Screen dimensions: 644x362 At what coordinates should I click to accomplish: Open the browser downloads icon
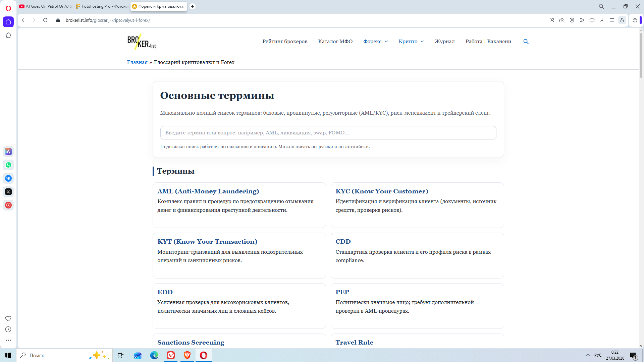[602, 20]
